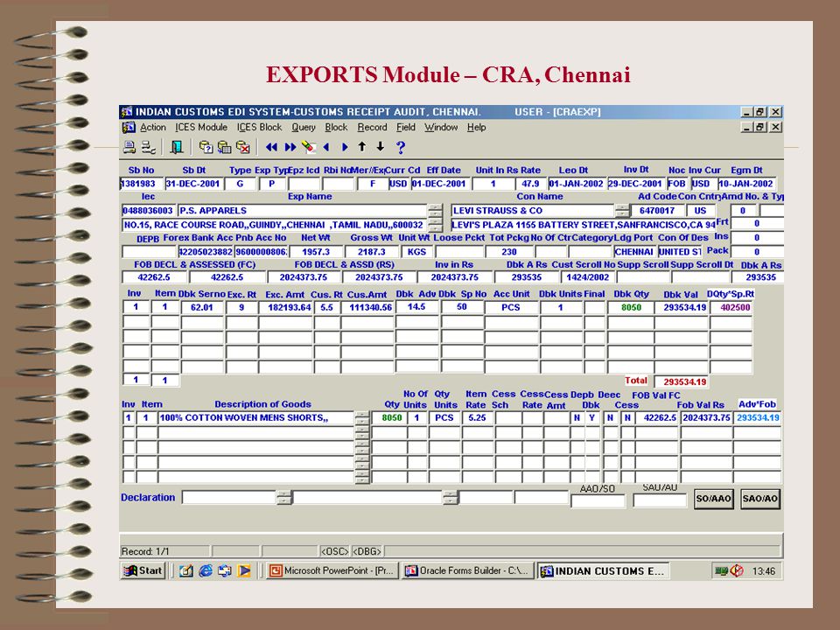Click the Gross Wt value 2187.3
Viewport: 840px width, 630px height.
[371, 252]
